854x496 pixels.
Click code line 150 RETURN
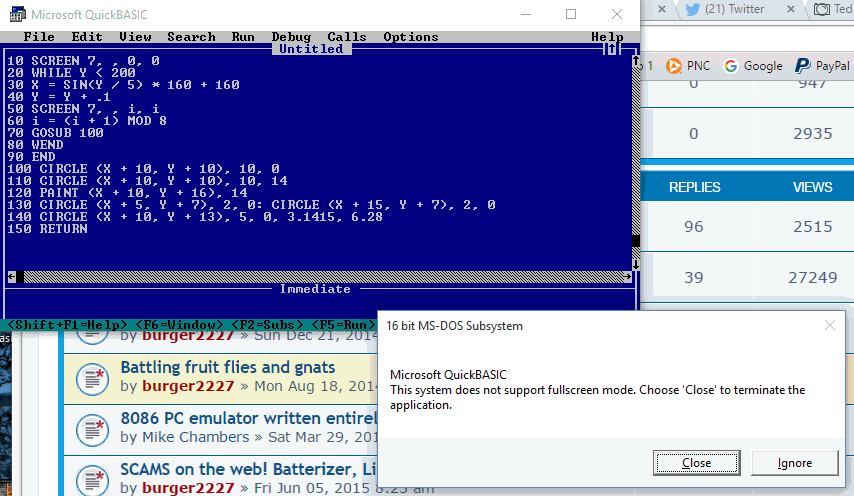coord(47,229)
